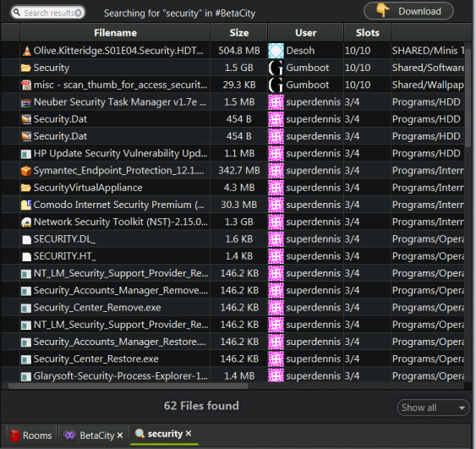Click the file icon of HP Update Security Vulnerability

pos(26,154)
